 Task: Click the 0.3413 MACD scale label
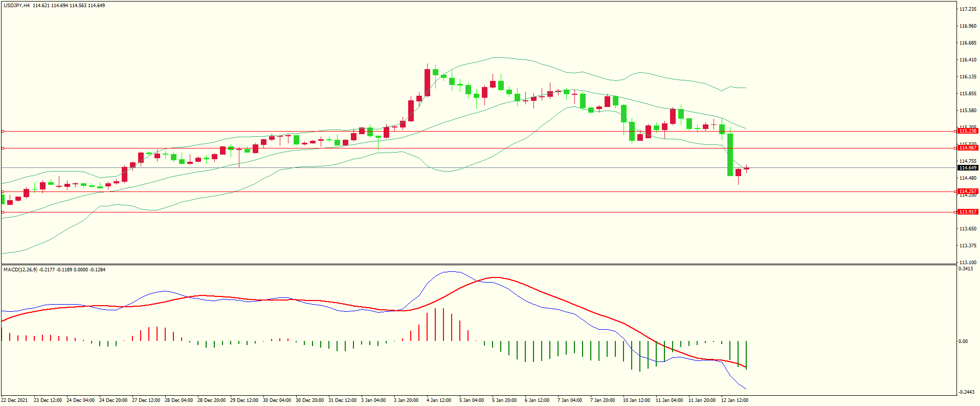(x=966, y=269)
